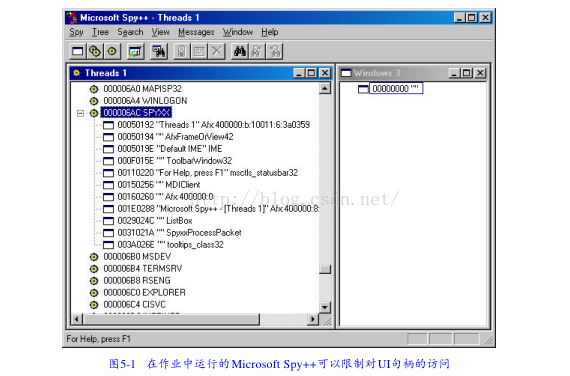Click thread icon beside 000006B0 MSDEV
Screen dimensions: 570x376
tap(94, 257)
